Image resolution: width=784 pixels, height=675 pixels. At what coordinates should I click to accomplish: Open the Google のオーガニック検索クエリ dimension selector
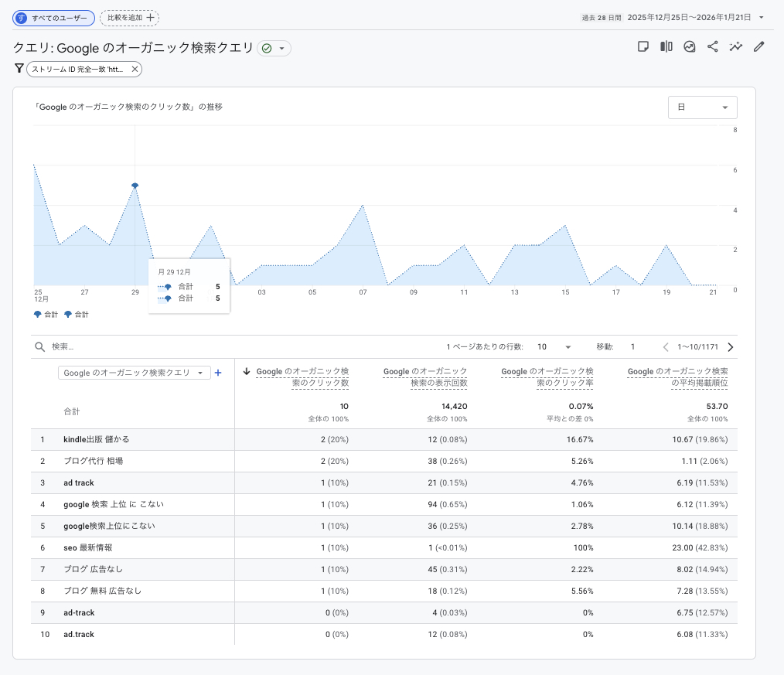[135, 373]
